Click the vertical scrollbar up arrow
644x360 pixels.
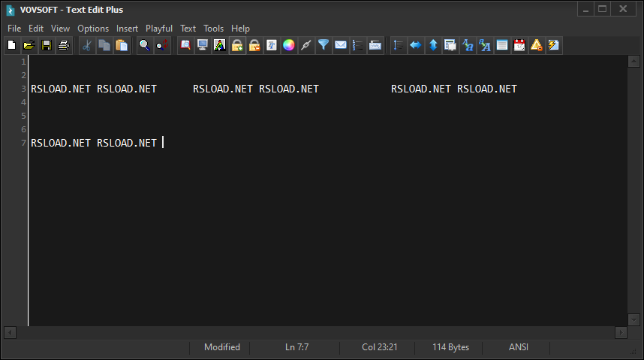click(633, 62)
